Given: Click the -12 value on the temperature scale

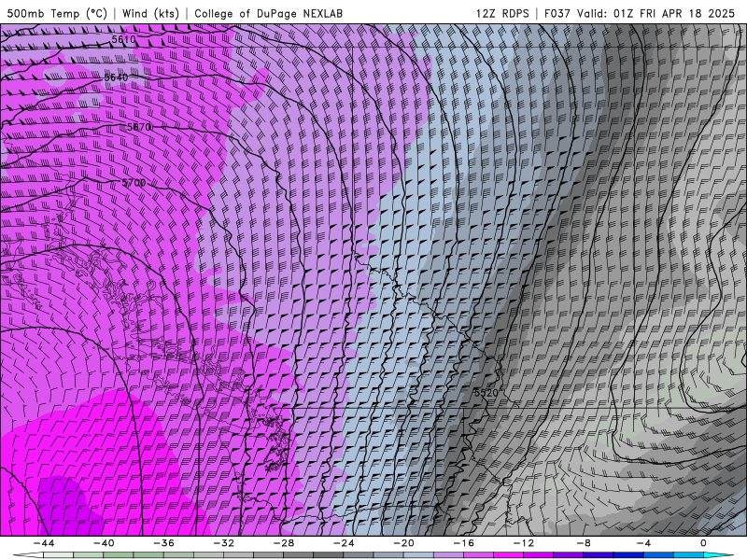Looking at the screenshot, I should click(x=524, y=543).
